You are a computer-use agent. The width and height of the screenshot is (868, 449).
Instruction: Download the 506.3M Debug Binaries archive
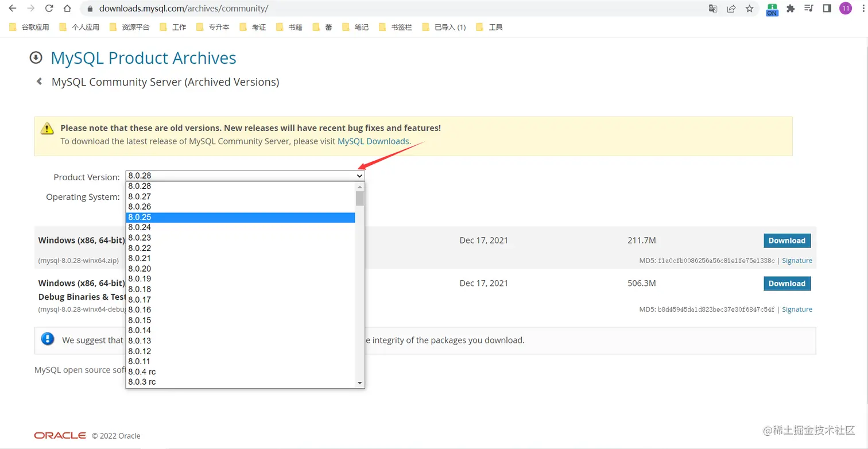[787, 284]
